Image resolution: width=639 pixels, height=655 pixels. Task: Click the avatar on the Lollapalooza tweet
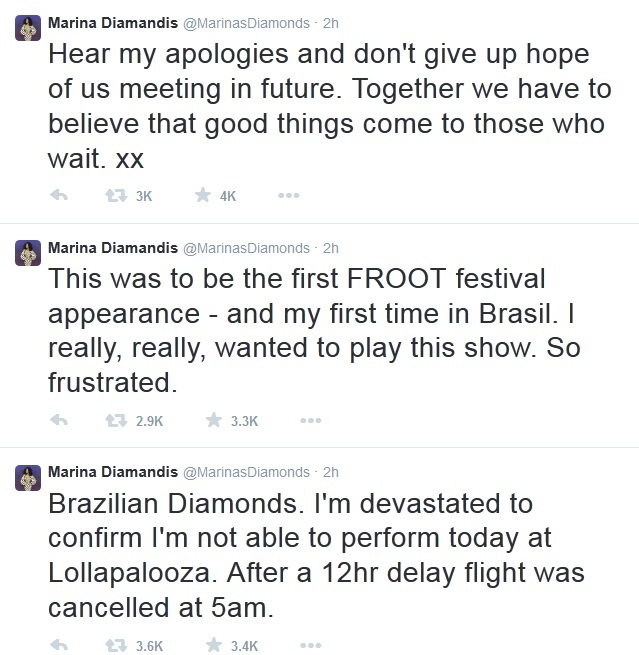28,479
